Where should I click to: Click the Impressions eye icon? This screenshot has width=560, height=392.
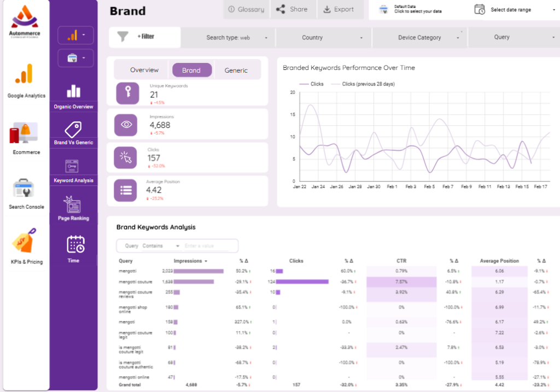point(126,125)
